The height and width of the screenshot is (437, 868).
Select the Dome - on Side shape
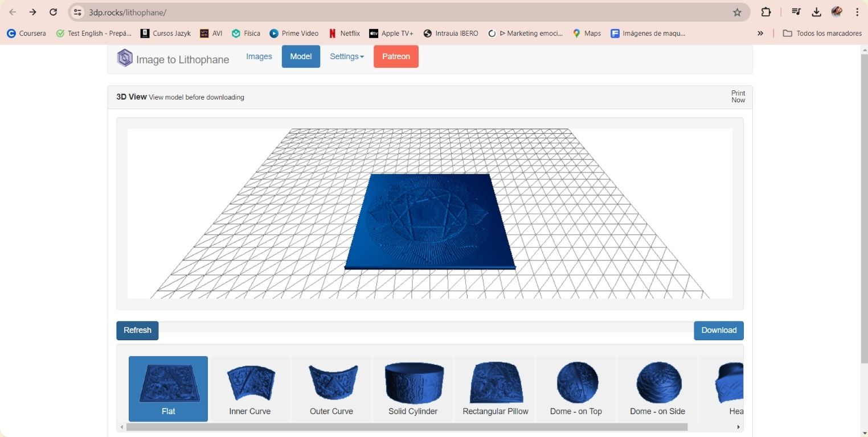(x=657, y=389)
